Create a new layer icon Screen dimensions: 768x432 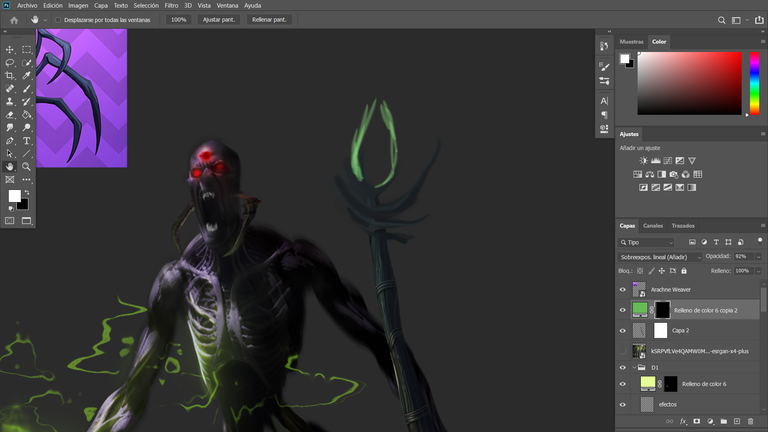737,421
